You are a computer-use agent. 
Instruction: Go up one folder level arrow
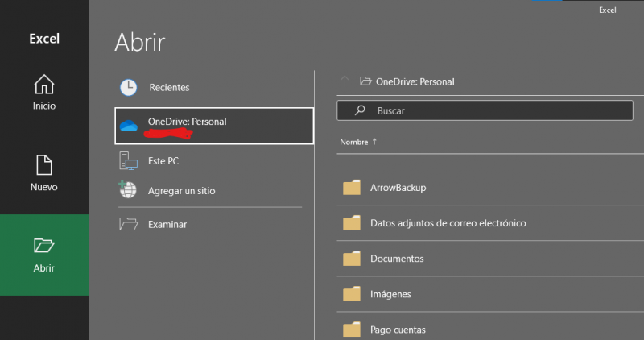[345, 81]
